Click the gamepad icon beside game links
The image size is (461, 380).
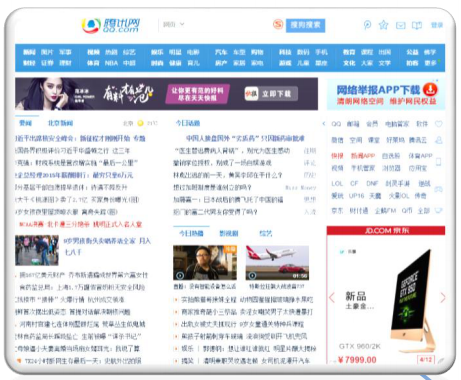[x=438, y=189]
